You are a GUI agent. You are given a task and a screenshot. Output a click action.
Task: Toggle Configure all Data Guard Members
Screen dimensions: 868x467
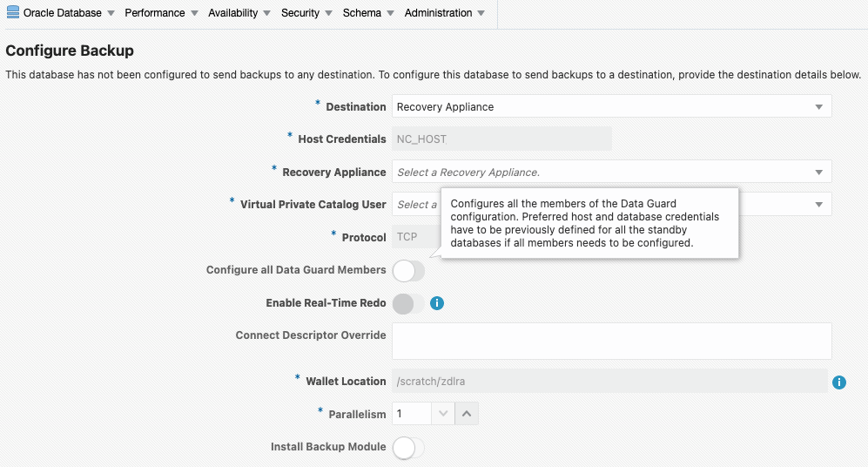[x=408, y=271]
